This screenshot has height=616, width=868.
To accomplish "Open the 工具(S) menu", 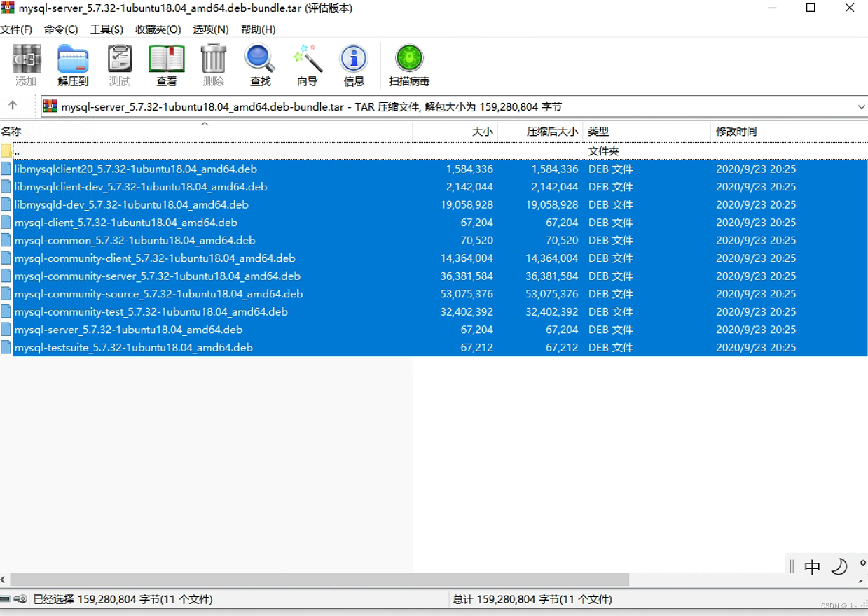I will tap(106, 29).
